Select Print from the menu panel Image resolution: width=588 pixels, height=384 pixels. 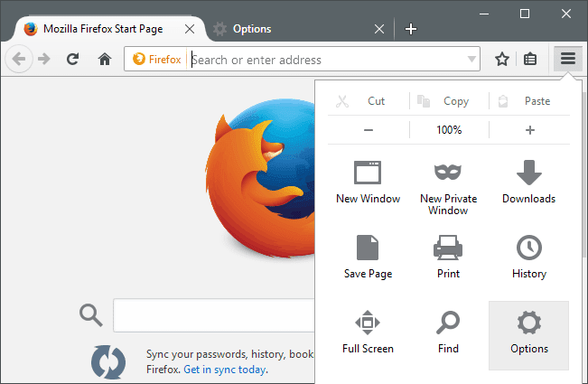click(x=448, y=258)
